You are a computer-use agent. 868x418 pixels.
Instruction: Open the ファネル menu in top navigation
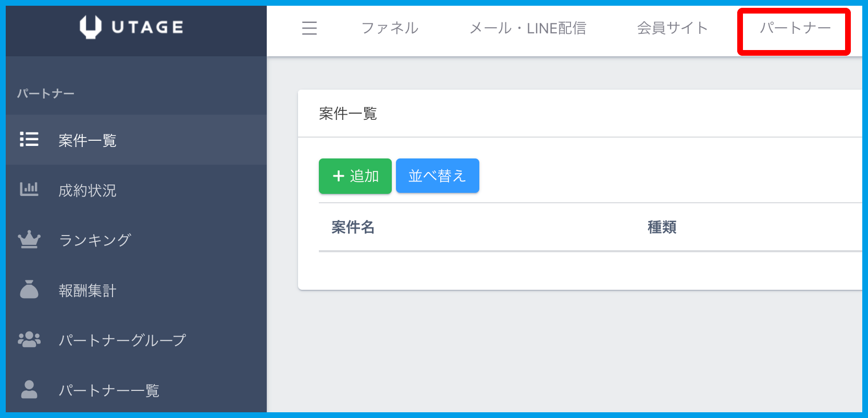click(390, 28)
